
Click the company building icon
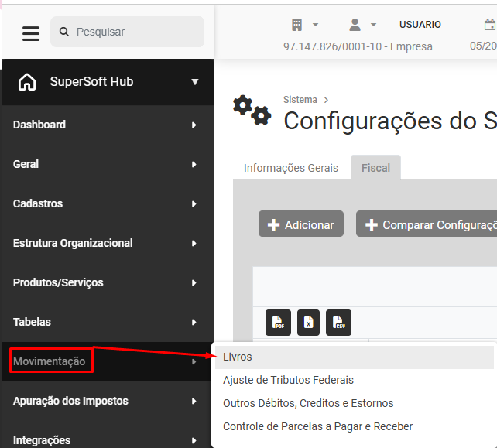296,25
